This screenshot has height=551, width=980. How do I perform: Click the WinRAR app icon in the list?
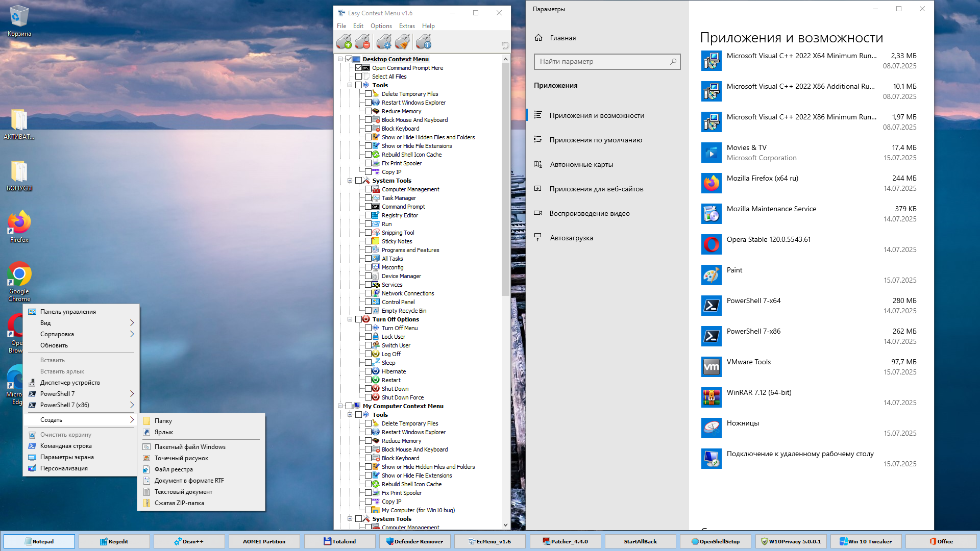712,397
